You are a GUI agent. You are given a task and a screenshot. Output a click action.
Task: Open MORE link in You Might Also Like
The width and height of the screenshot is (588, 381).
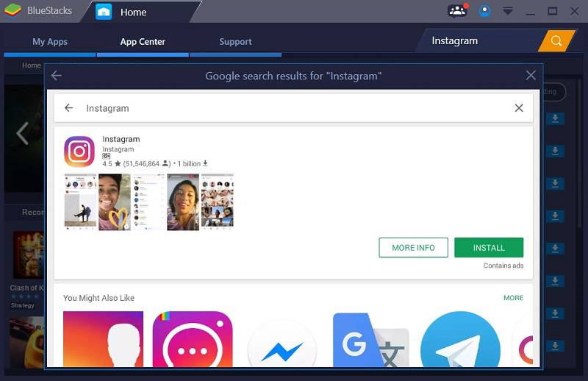[513, 298]
